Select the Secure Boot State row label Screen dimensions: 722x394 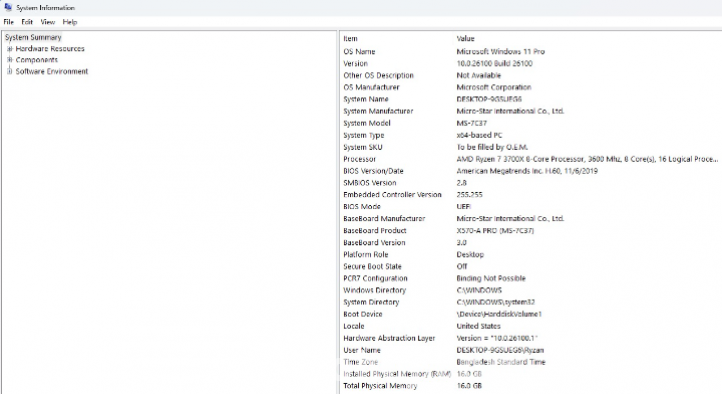pos(372,267)
